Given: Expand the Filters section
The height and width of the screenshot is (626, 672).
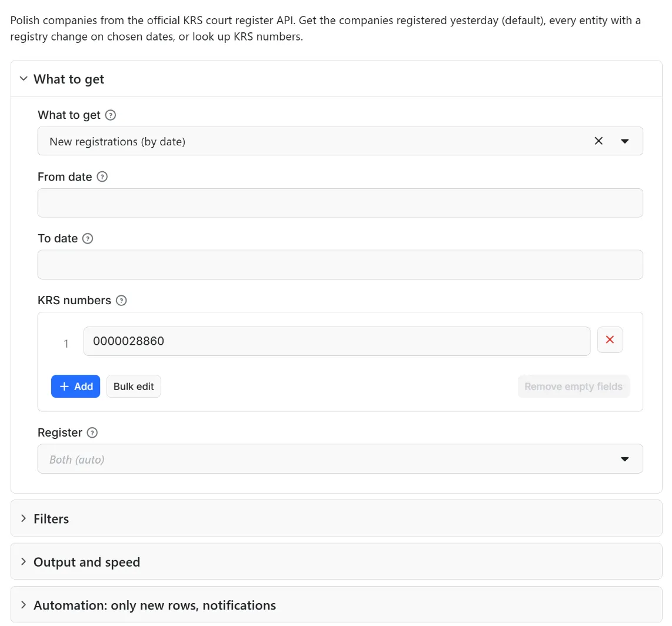Looking at the screenshot, I should tap(336, 518).
